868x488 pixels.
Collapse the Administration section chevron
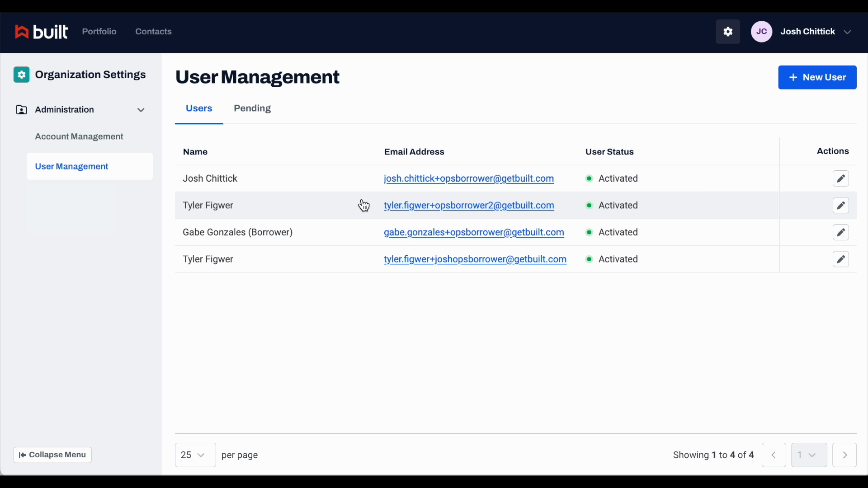(x=141, y=110)
